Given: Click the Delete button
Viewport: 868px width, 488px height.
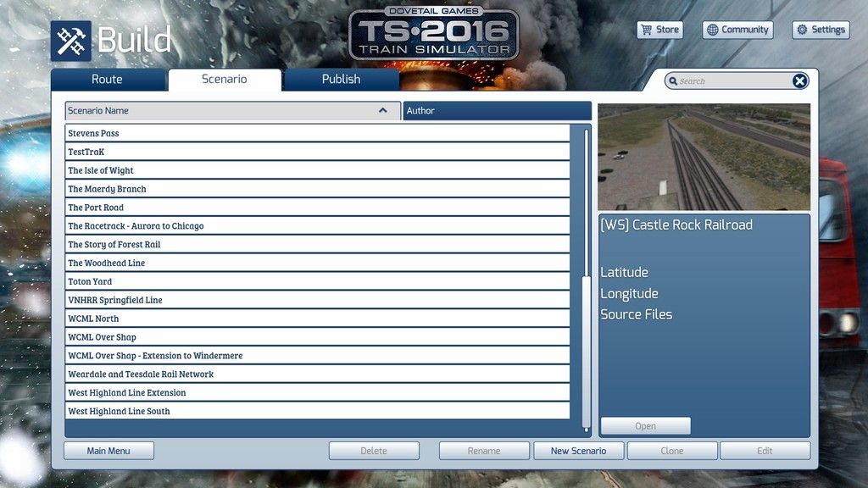Looking at the screenshot, I should (x=374, y=451).
